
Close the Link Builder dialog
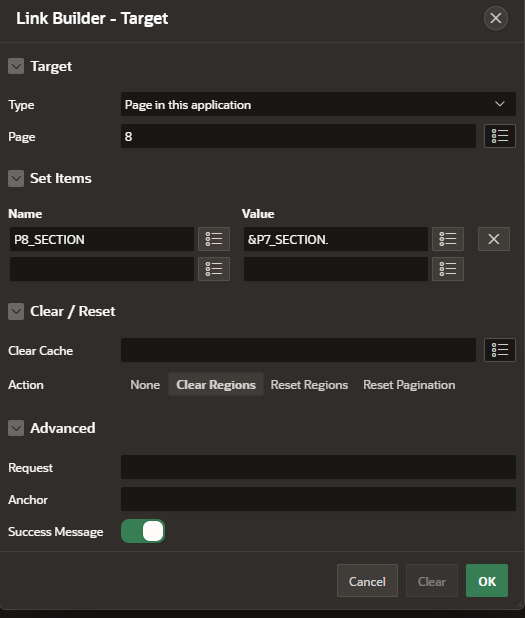(x=495, y=18)
